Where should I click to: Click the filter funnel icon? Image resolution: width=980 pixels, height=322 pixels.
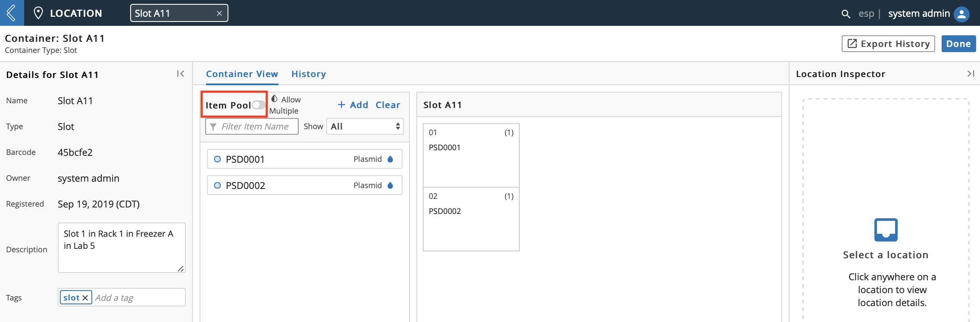[213, 127]
